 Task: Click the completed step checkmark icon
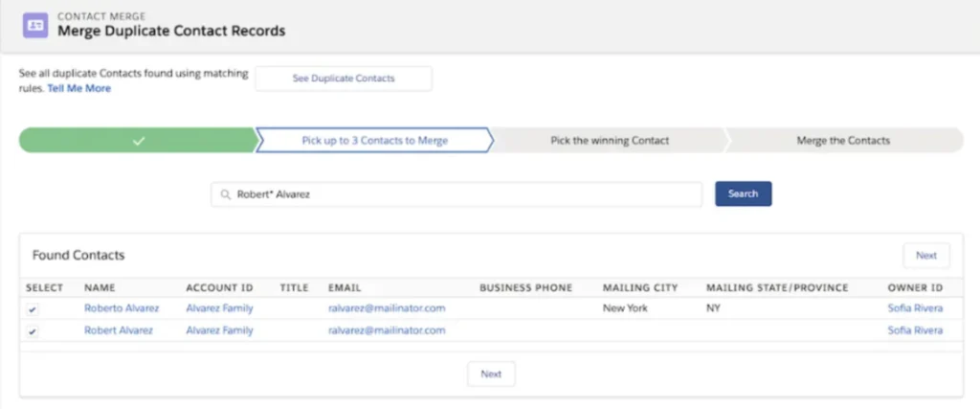[139, 141]
